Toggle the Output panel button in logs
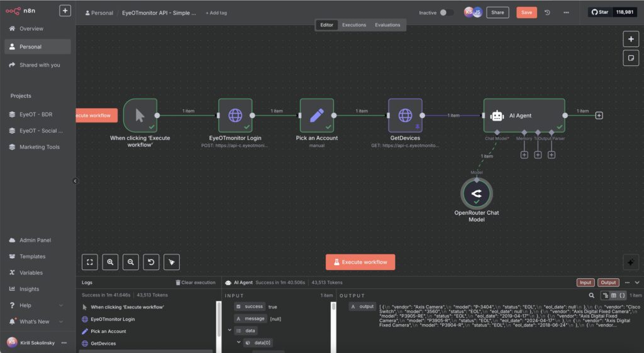The image size is (644, 353). 608,283
